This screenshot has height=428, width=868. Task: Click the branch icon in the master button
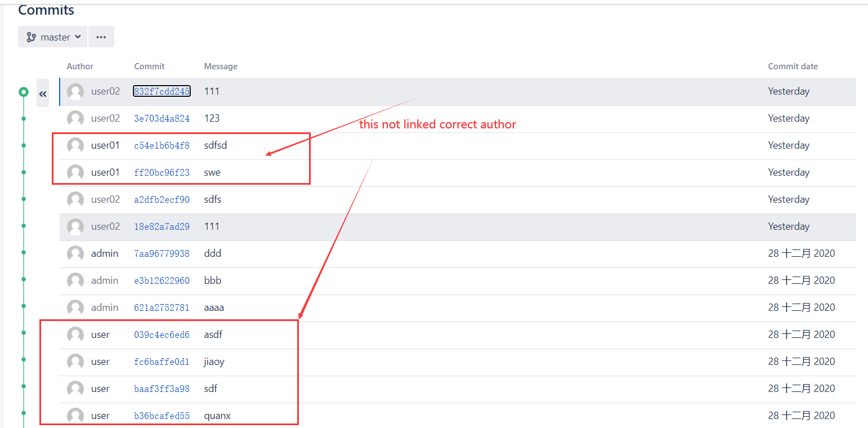[32, 37]
